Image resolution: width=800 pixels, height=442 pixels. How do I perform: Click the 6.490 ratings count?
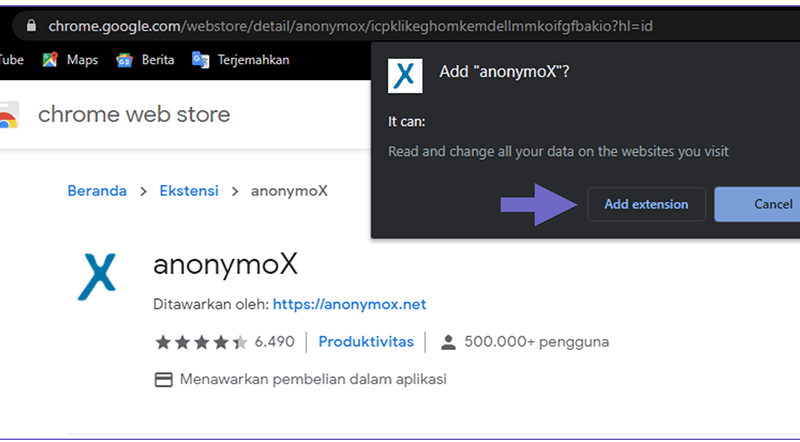274,341
